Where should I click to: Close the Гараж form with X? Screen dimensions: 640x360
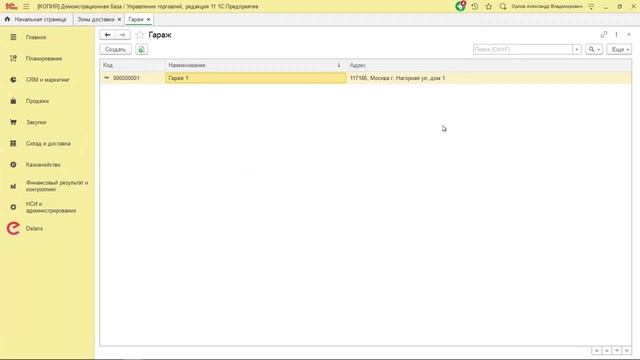click(629, 35)
